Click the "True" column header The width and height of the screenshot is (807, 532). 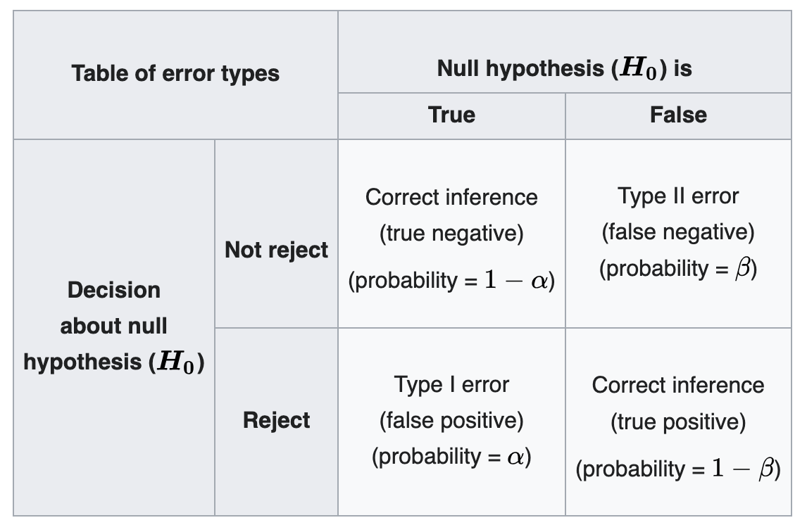tap(451, 115)
